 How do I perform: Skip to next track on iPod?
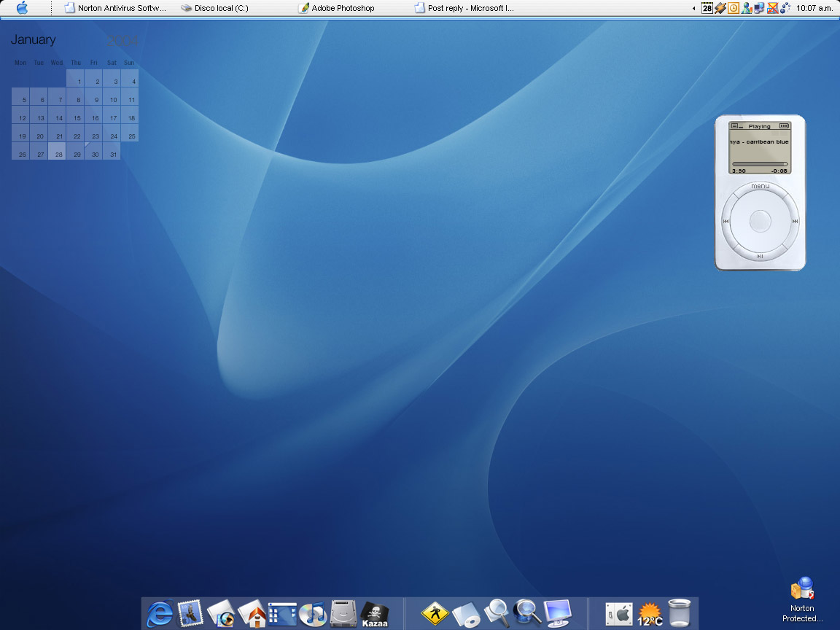[795, 221]
